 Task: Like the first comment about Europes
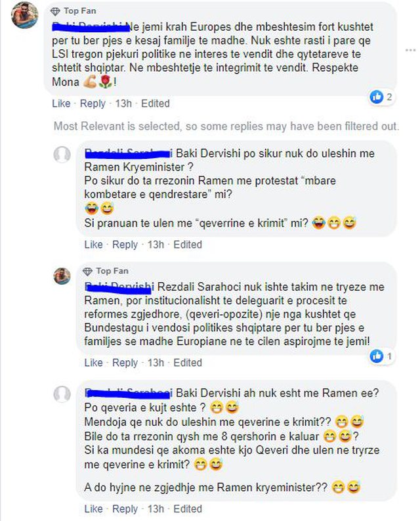[61, 104]
